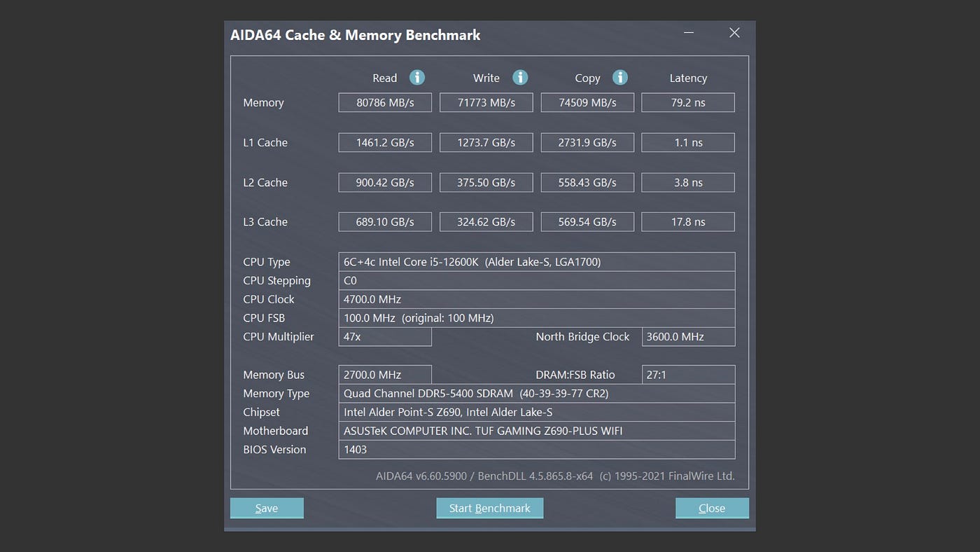Click L3 Cache Copy 569.54 GB/s
Viewport: 980px width, 552px height.
point(587,221)
